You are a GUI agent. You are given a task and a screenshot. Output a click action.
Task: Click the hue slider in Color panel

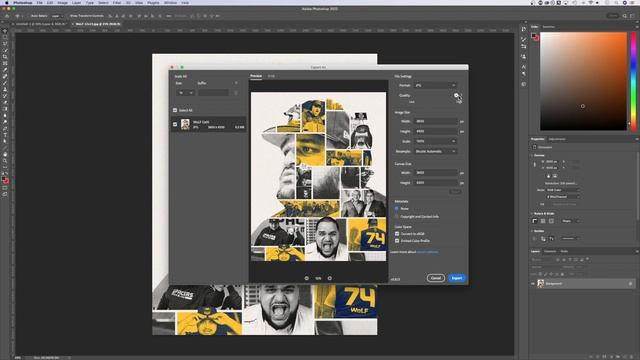pyautogui.click(x=633, y=81)
